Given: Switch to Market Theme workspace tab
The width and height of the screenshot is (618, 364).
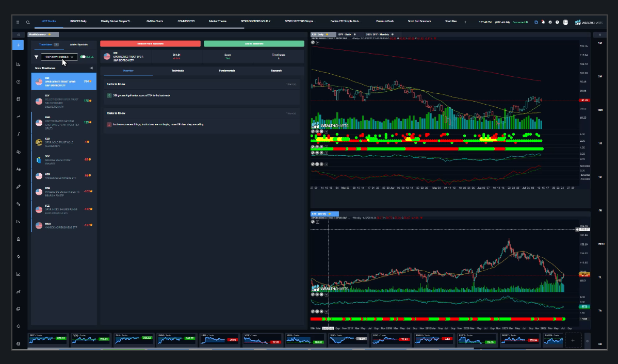Looking at the screenshot, I should click(218, 21).
